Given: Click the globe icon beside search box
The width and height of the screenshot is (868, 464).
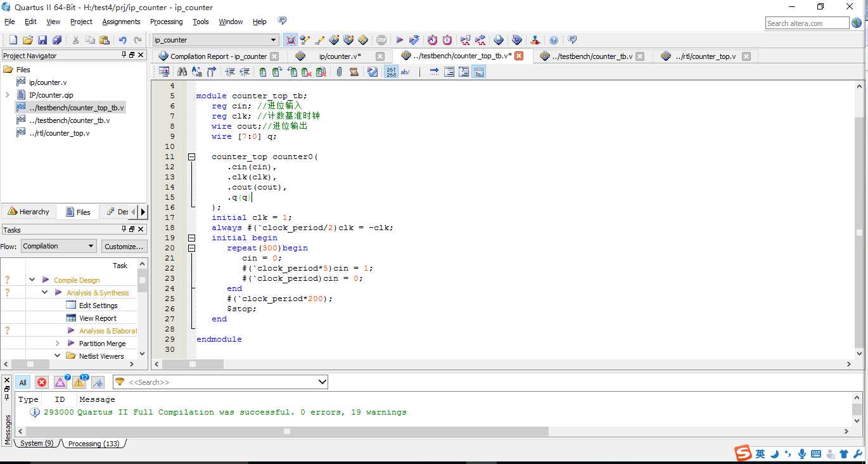Looking at the screenshot, I should click(x=857, y=23).
